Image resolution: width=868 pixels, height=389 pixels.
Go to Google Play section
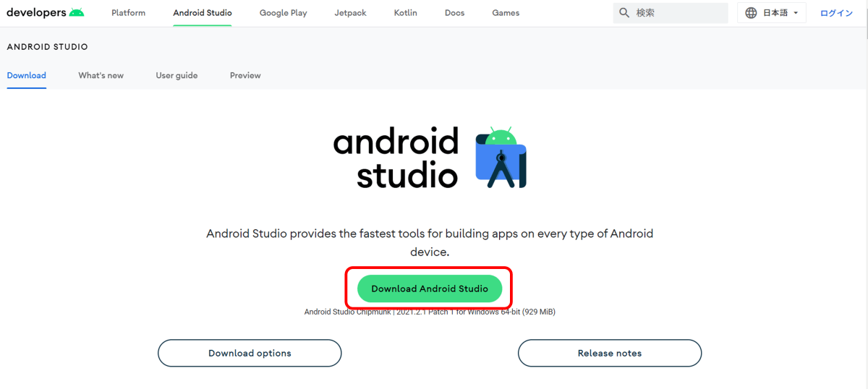pyautogui.click(x=284, y=13)
